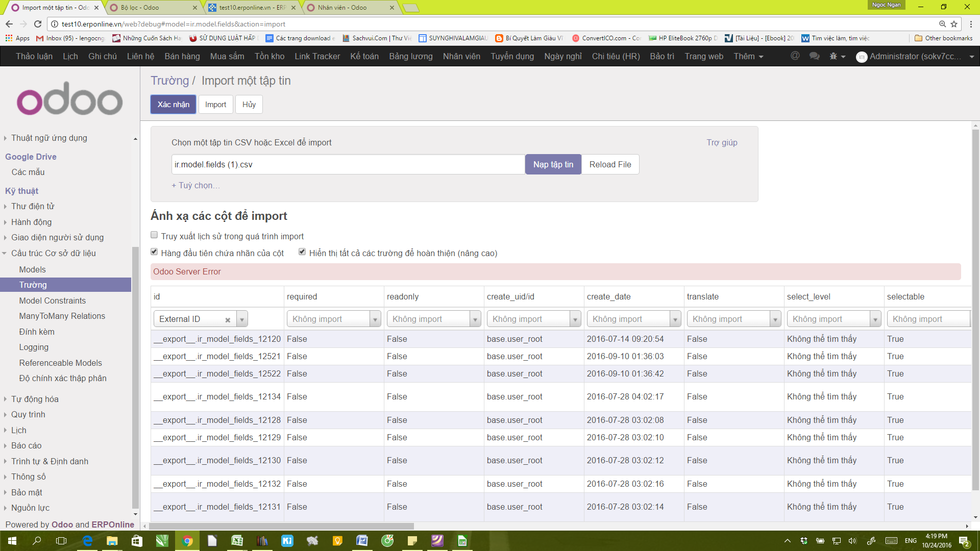Launch Microsoft Edge from taskbar

click(87, 541)
